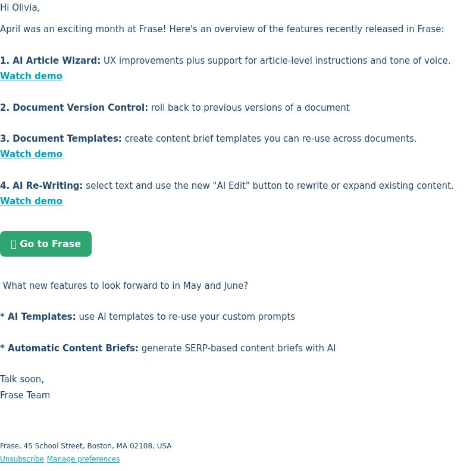Click the Go to Frase button
The image size is (476, 471).
[46, 244]
